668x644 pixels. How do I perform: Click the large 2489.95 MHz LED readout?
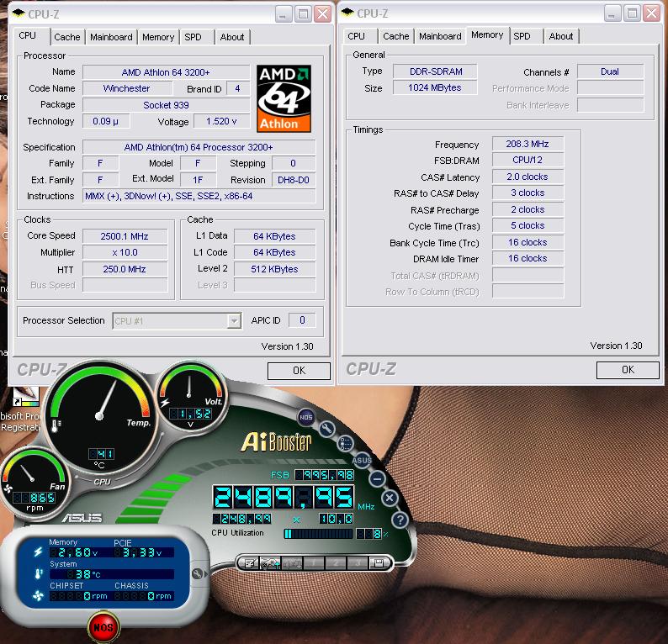click(284, 497)
